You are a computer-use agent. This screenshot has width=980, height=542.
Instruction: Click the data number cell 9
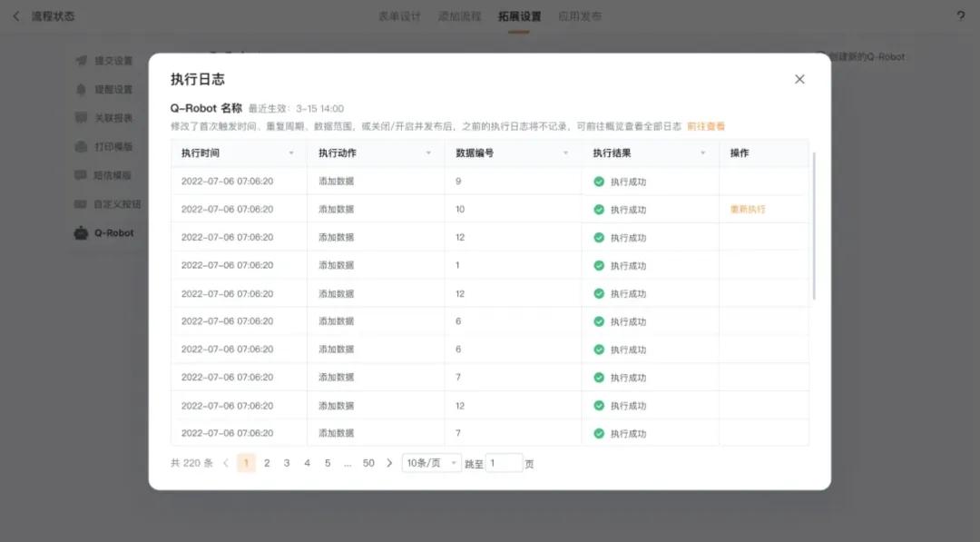point(458,182)
